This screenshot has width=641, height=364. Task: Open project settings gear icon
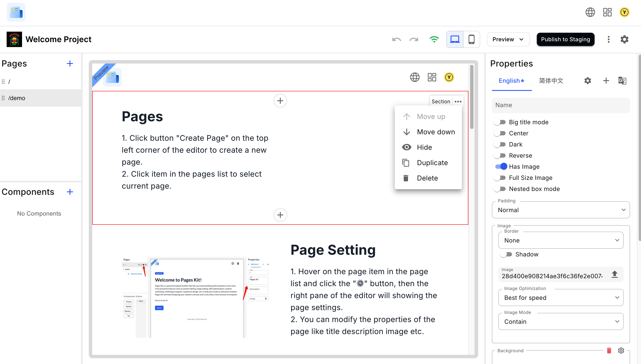pyautogui.click(x=624, y=39)
